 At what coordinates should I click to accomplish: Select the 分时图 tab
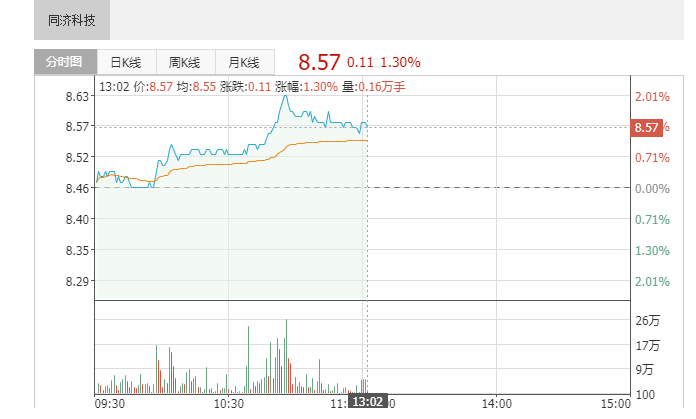pos(65,62)
